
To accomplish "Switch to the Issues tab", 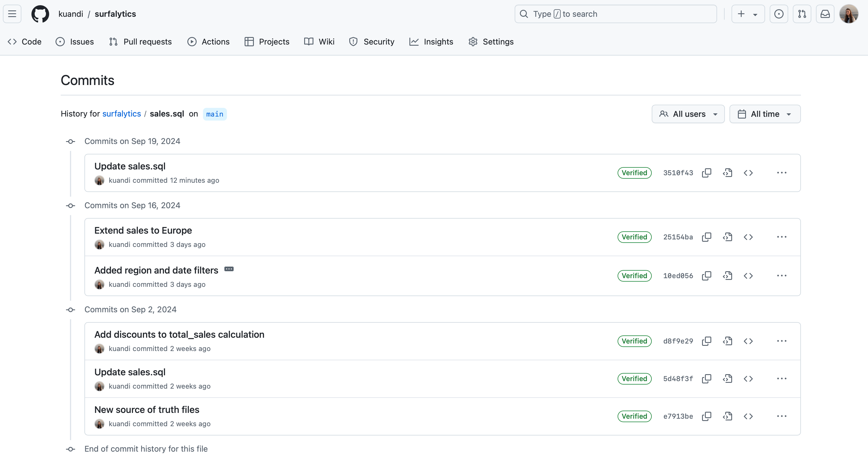I will point(75,42).
